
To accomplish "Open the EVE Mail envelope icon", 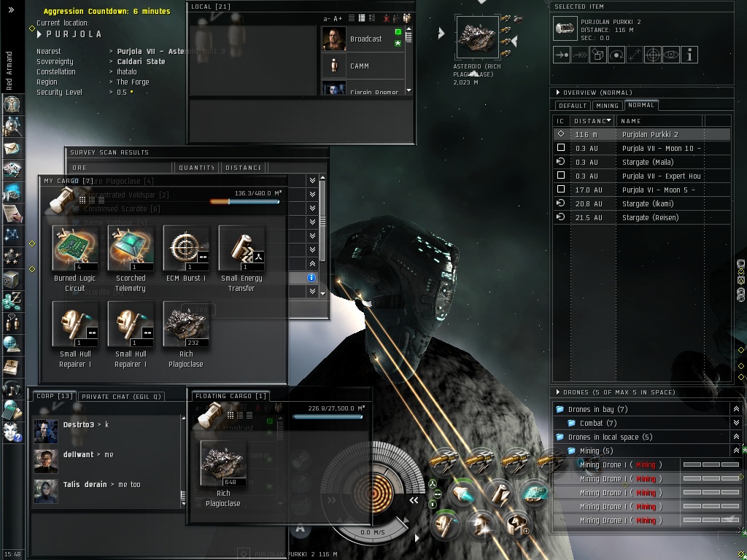I will (x=12, y=148).
